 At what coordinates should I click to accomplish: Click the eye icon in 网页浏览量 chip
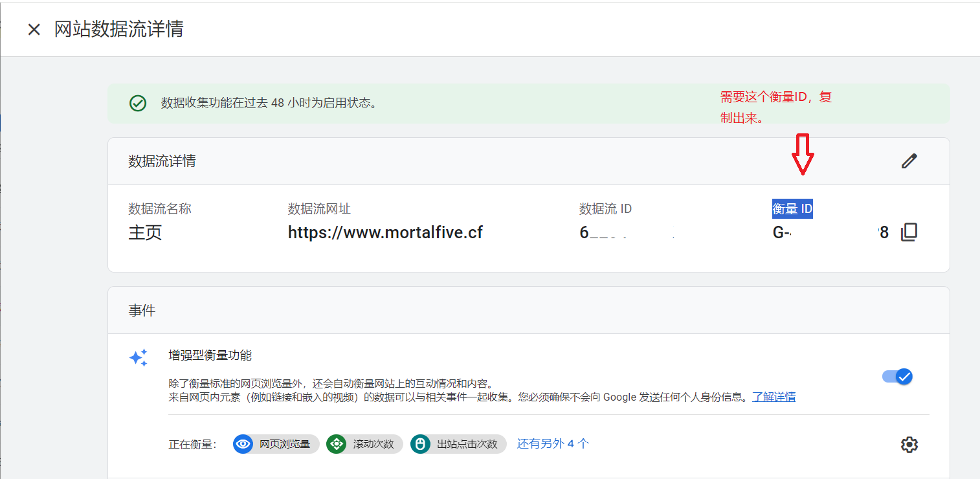coord(243,444)
